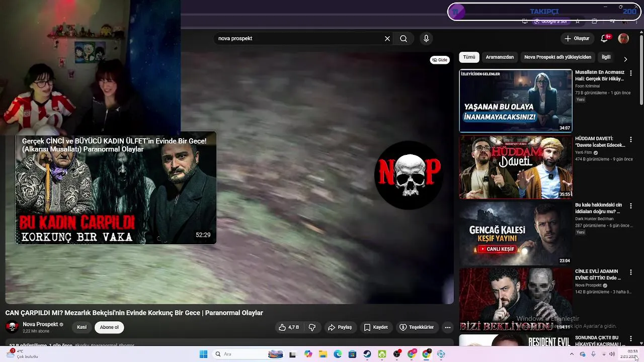Open Nova Prospekt channel avatar below video

pos(12,327)
